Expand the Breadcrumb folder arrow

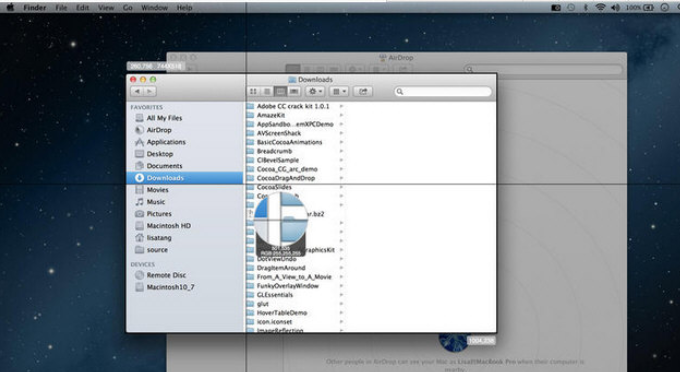pyautogui.click(x=341, y=151)
